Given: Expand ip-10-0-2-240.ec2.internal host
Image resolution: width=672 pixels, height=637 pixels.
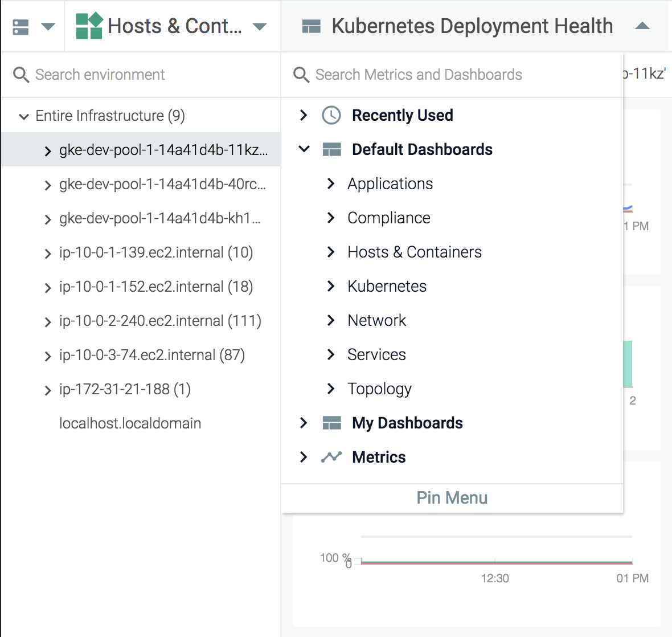Looking at the screenshot, I should 48,322.
